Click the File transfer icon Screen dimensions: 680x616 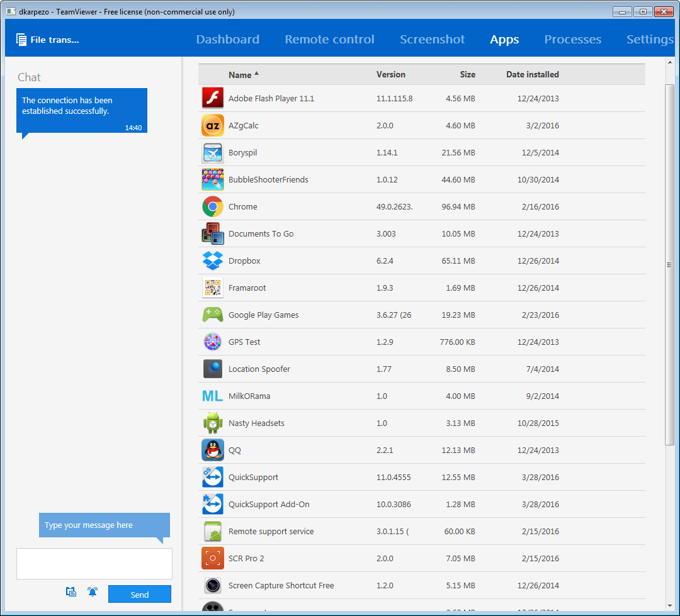[x=21, y=40]
